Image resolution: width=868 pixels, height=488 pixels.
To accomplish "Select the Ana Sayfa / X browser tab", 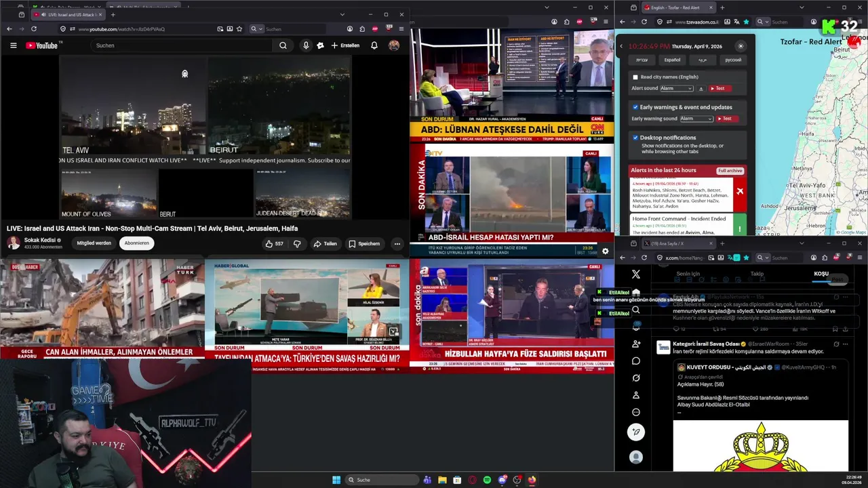I will [678, 243].
